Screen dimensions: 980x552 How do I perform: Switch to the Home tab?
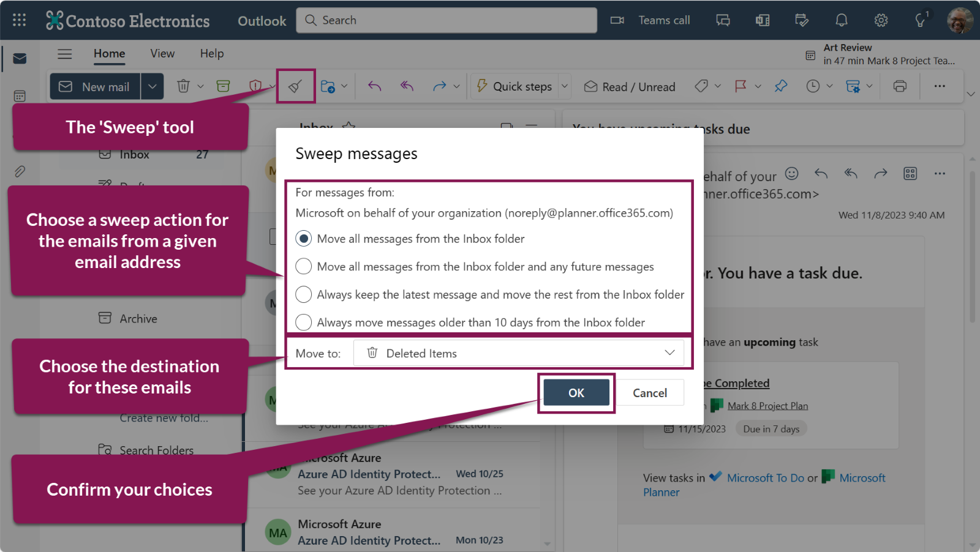click(x=110, y=54)
